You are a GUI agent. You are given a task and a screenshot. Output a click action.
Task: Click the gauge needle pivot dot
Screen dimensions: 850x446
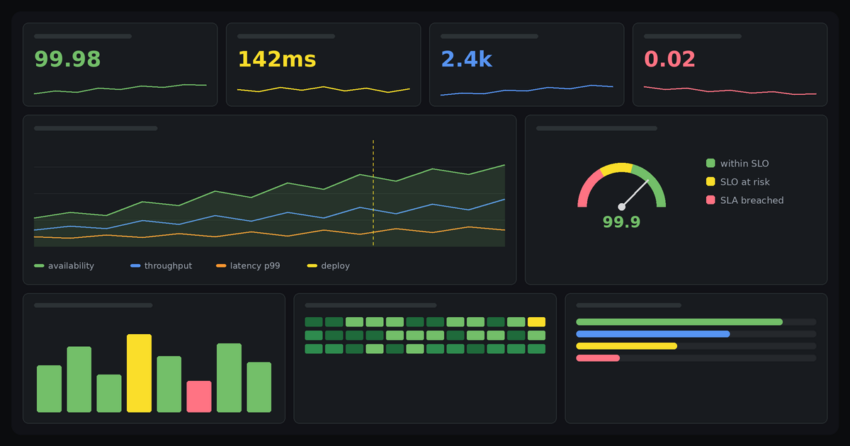pos(621,207)
